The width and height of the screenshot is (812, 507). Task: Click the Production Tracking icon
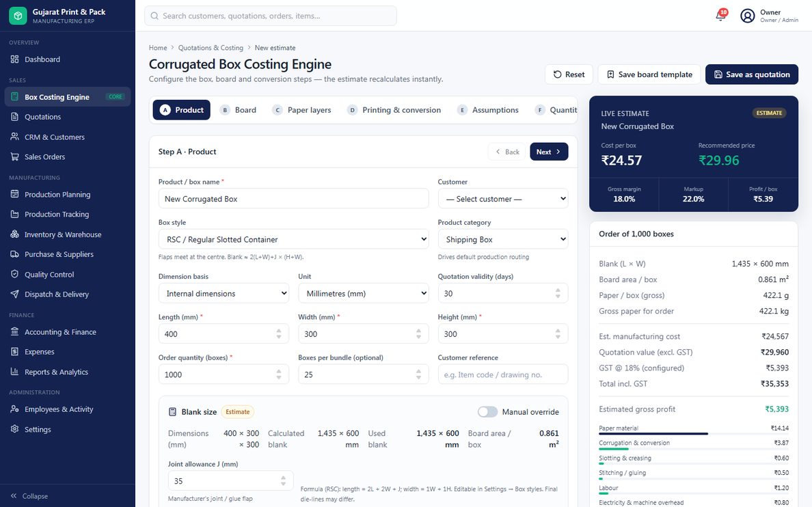pyautogui.click(x=14, y=214)
